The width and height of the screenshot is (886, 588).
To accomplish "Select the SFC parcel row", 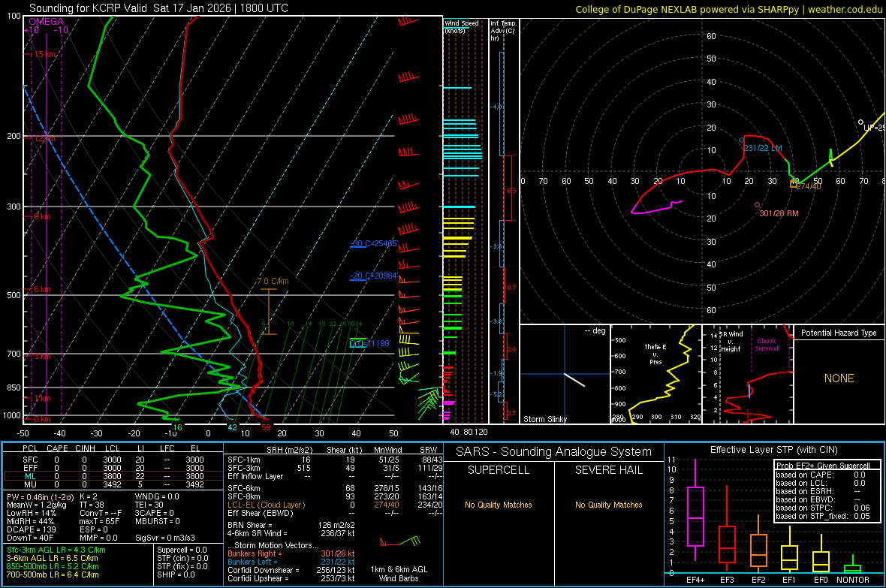I will tap(113, 460).
